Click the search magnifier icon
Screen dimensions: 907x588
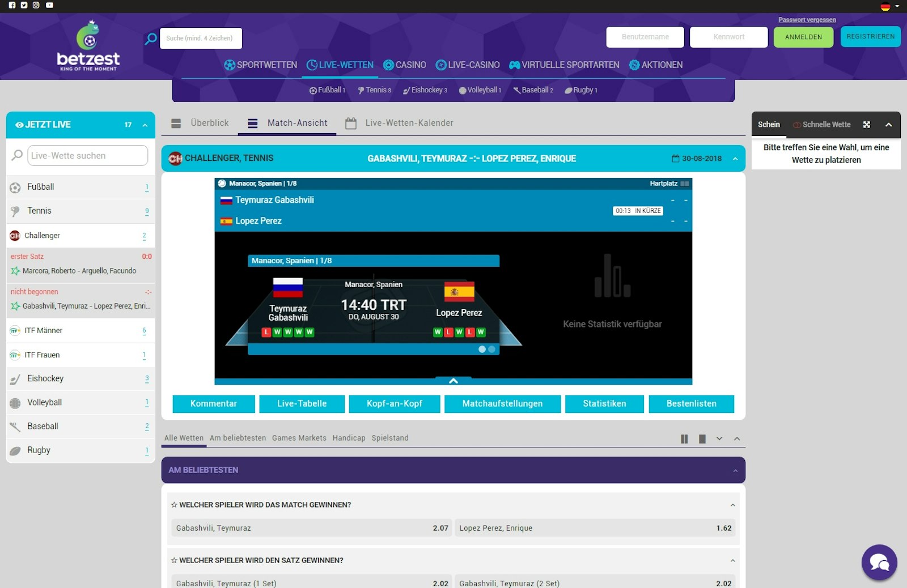click(151, 38)
